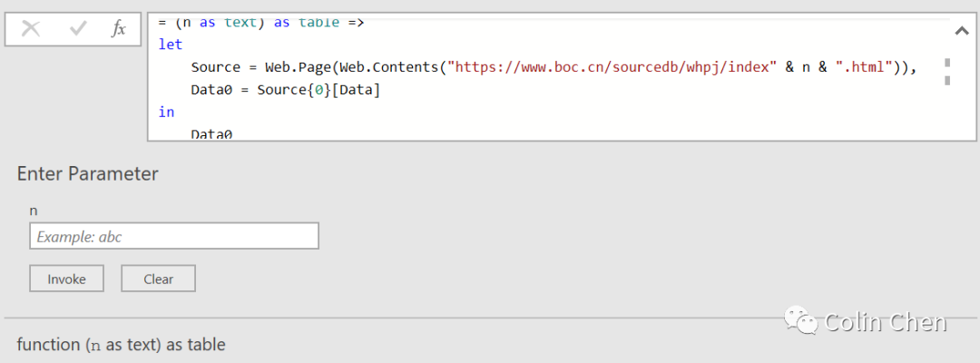Place cursor on the "let" keyword
The width and height of the screenshot is (980, 363).
point(171,44)
